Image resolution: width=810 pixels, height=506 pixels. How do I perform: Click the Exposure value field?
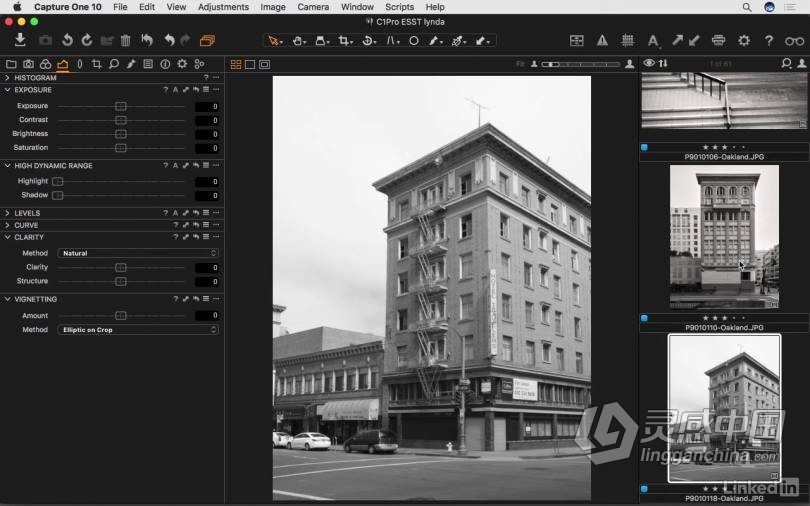click(207, 106)
